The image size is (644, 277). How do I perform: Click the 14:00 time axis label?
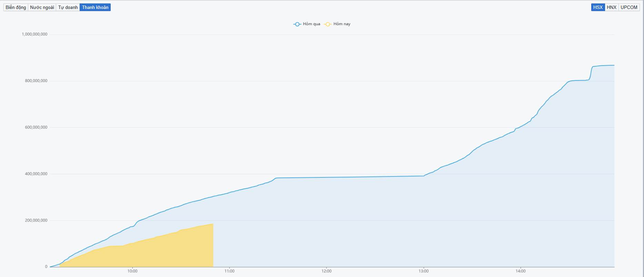click(x=521, y=271)
